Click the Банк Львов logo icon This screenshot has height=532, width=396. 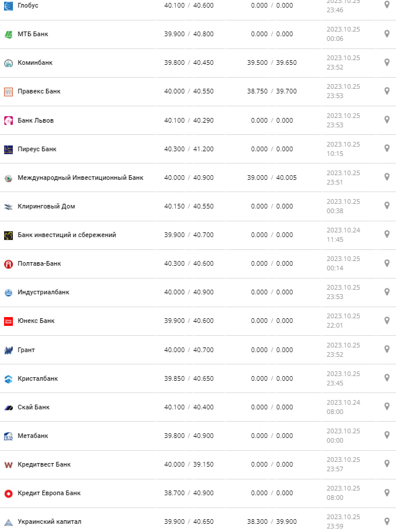pos(8,120)
